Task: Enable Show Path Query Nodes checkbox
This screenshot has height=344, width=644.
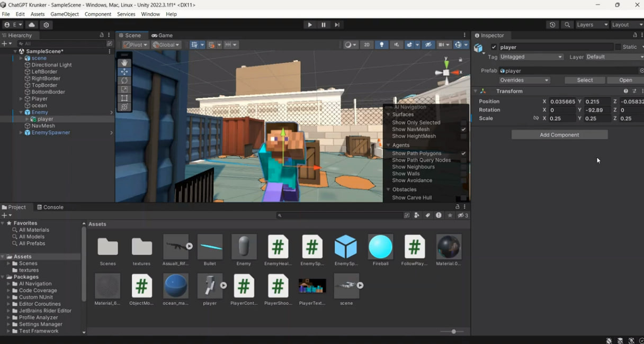Action: [464, 160]
